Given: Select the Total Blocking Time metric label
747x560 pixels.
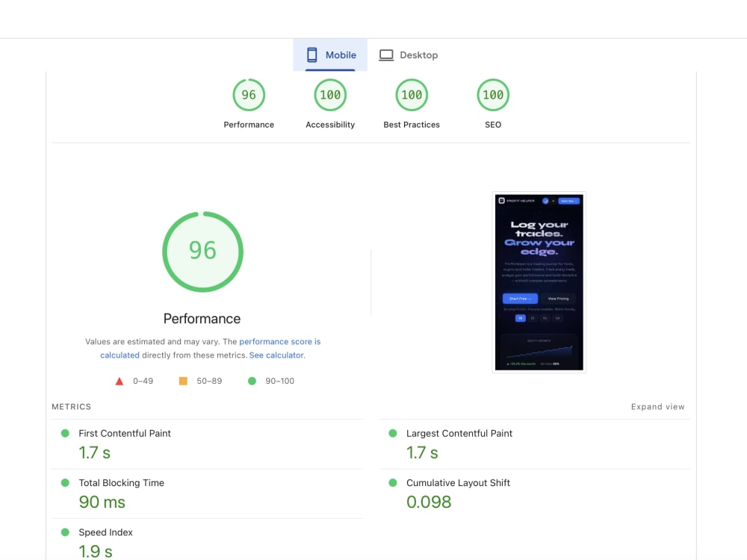Looking at the screenshot, I should (x=122, y=483).
